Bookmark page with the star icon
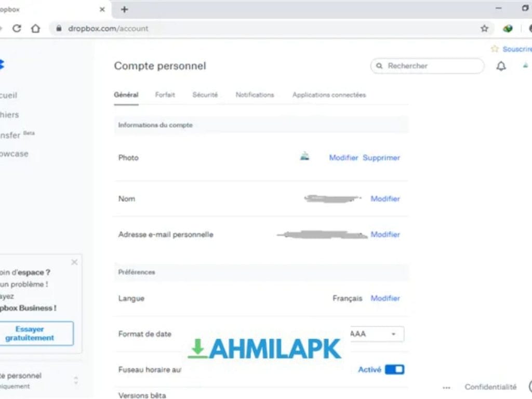 484,29
